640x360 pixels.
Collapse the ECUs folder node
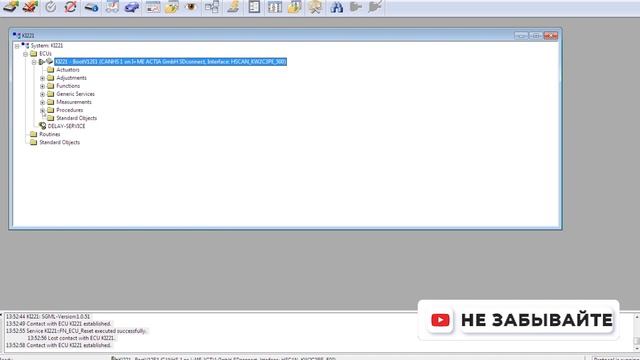click(26, 54)
